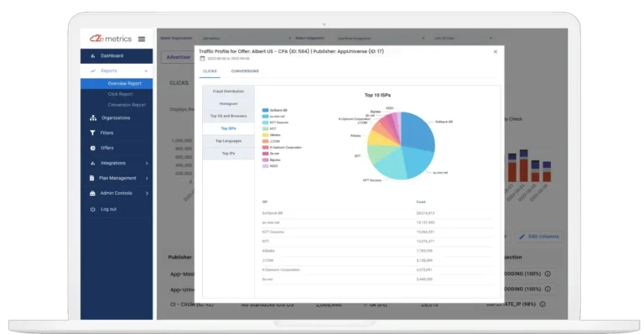Screen dimensions: 644x334
Task: Open the Select Integration dropdown
Action: click(x=382, y=39)
